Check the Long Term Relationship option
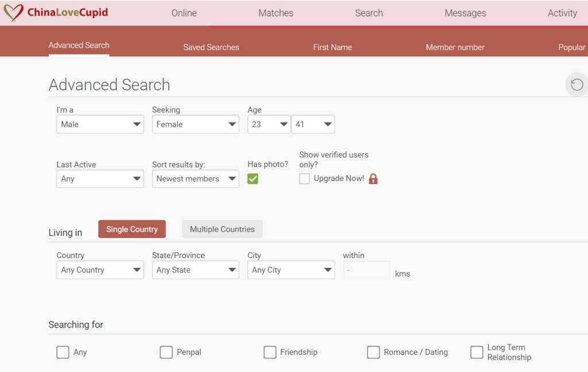This screenshot has width=588, height=372. [x=477, y=352]
